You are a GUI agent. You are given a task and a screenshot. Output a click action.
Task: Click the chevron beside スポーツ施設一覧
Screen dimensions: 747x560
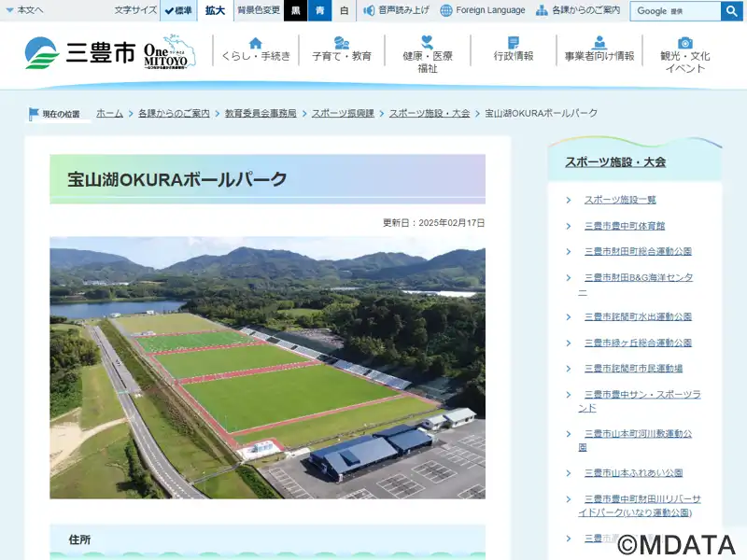click(x=569, y=201)
